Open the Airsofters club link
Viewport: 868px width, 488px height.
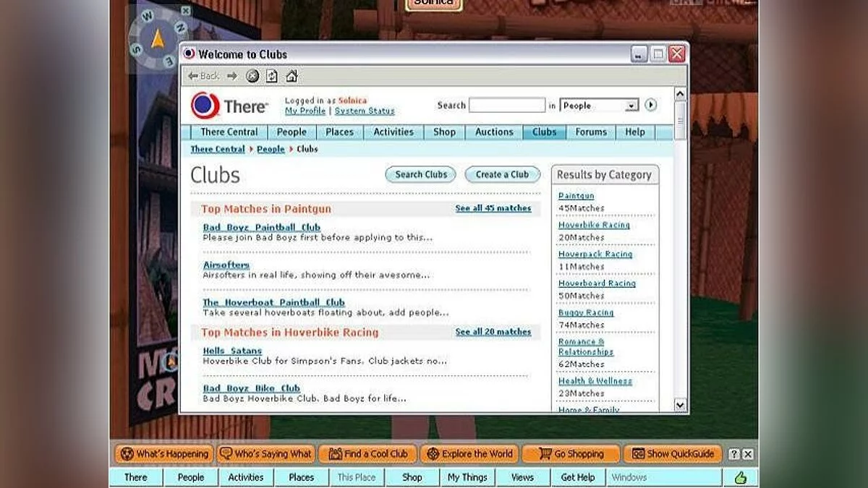226,265
